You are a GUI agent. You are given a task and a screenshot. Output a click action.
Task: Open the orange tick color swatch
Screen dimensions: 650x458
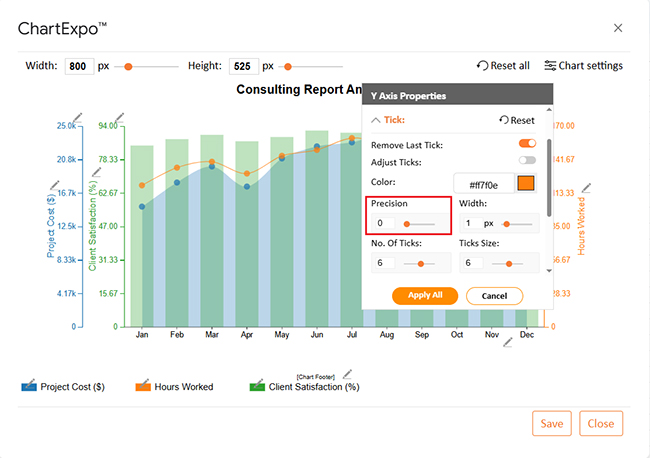[525, 183]
